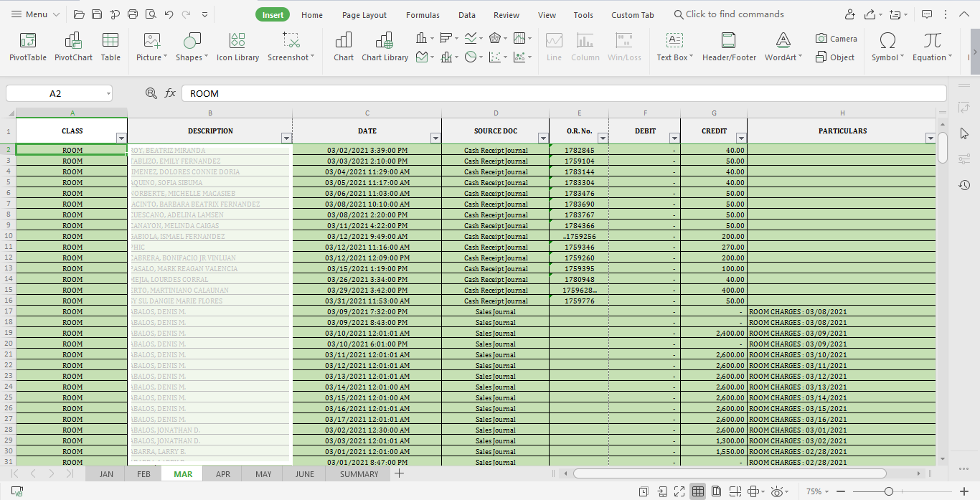Switch to the SUMMARY sheet tab

(x=359, y=474)
